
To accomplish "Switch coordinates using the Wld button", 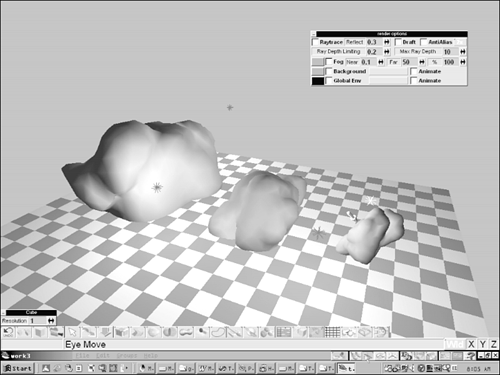I will pos(455,344).
